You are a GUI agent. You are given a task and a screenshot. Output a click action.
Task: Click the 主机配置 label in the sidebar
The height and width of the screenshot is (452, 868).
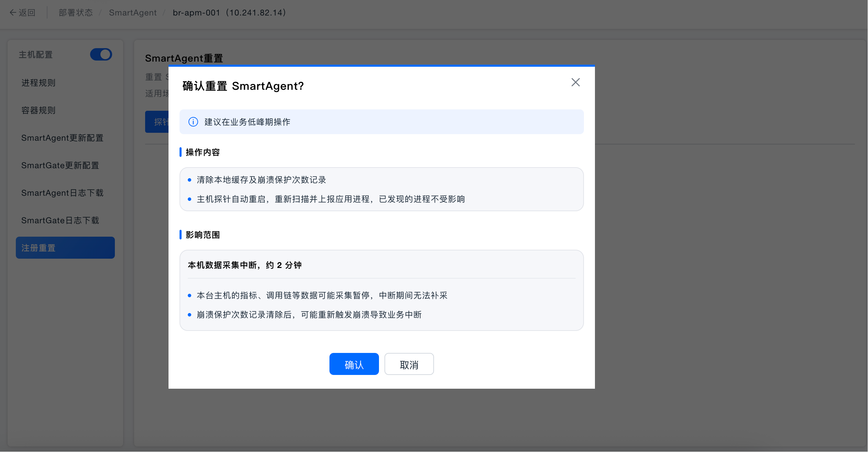click(36, 54)
